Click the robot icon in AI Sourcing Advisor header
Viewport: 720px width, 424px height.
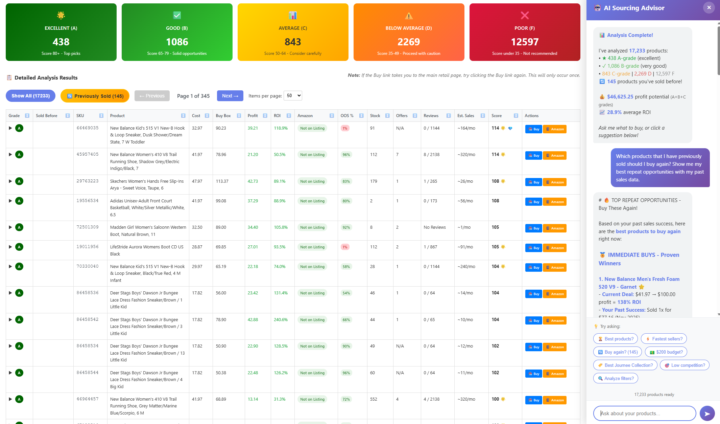click(x=597, y=8)
